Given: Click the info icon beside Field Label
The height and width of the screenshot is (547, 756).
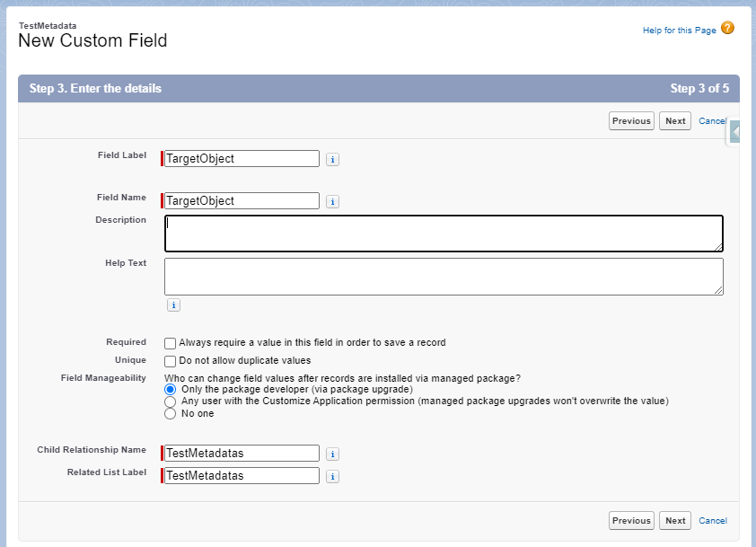Looking at the screenshot, I should coord(332,159).
